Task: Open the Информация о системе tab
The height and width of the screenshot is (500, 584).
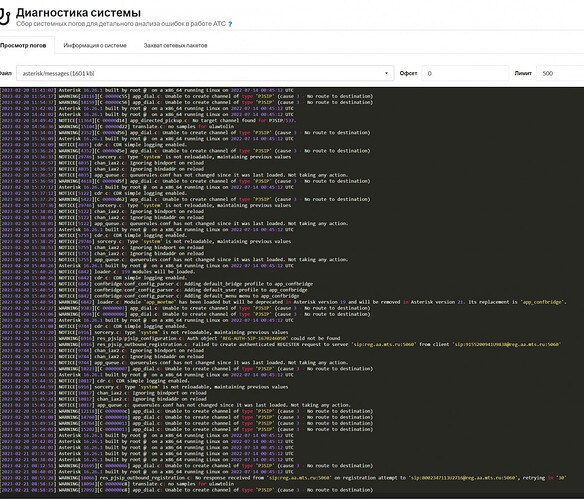Action: click(95, 45)
